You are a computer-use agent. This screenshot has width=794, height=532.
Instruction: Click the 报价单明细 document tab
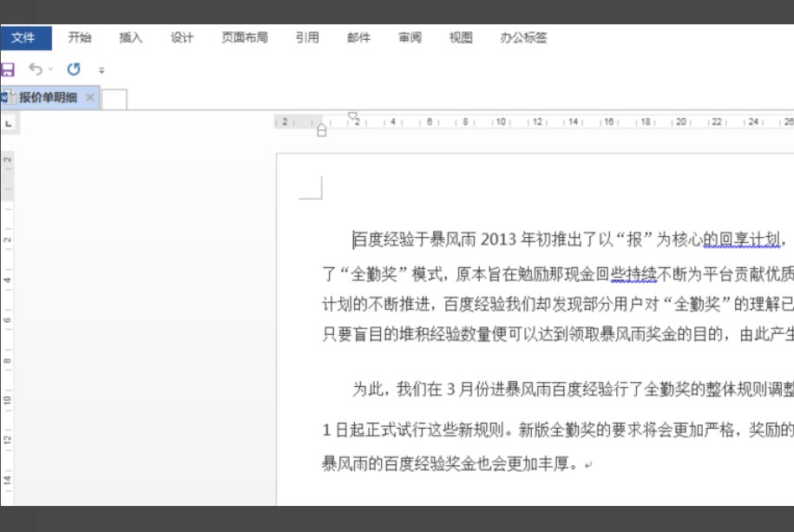(x=48, y=98)
